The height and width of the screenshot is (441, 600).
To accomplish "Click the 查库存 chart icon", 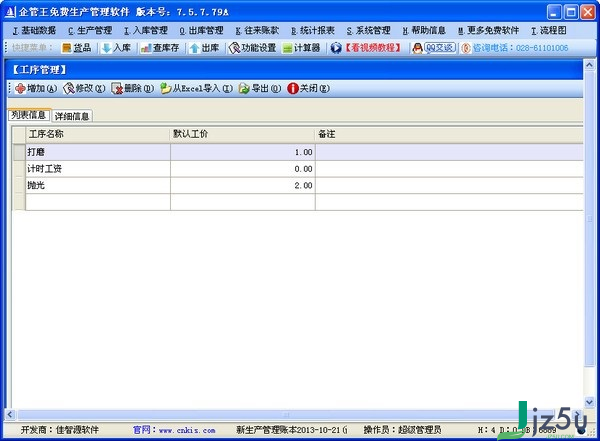I will coord(146,48).
